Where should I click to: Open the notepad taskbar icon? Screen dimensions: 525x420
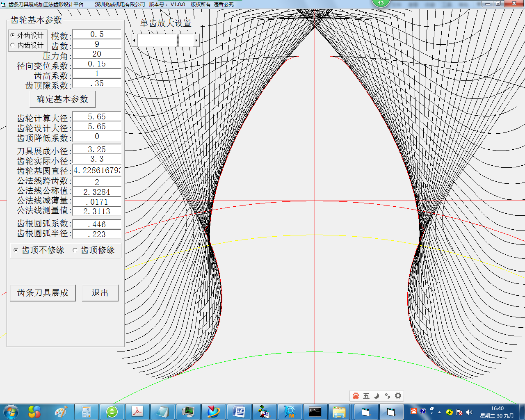point(163,412)
